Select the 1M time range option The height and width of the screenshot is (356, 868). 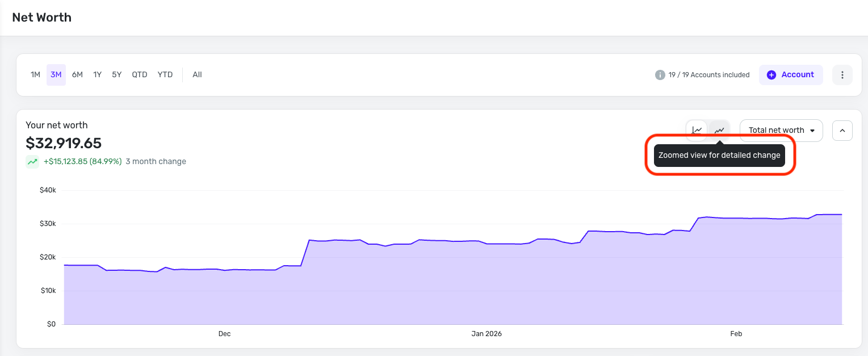click(x=35, y=74)
